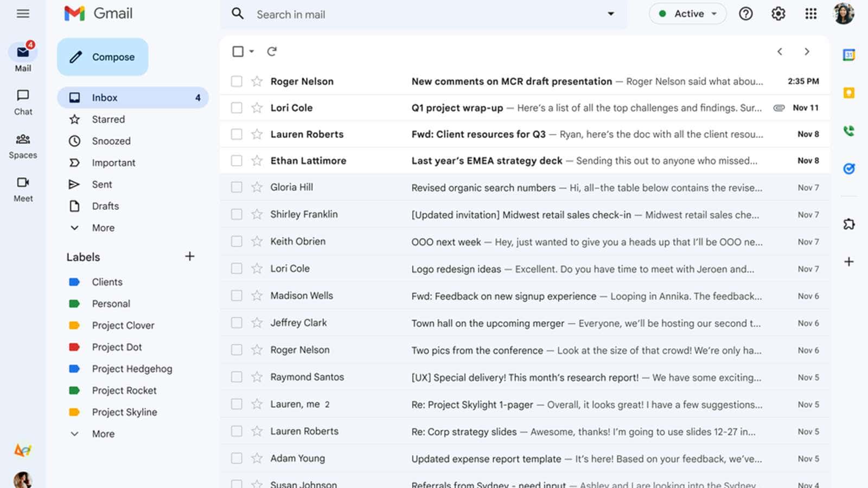Open Gmail settings gear
This screenshot has height=488, width=868.
778,14
